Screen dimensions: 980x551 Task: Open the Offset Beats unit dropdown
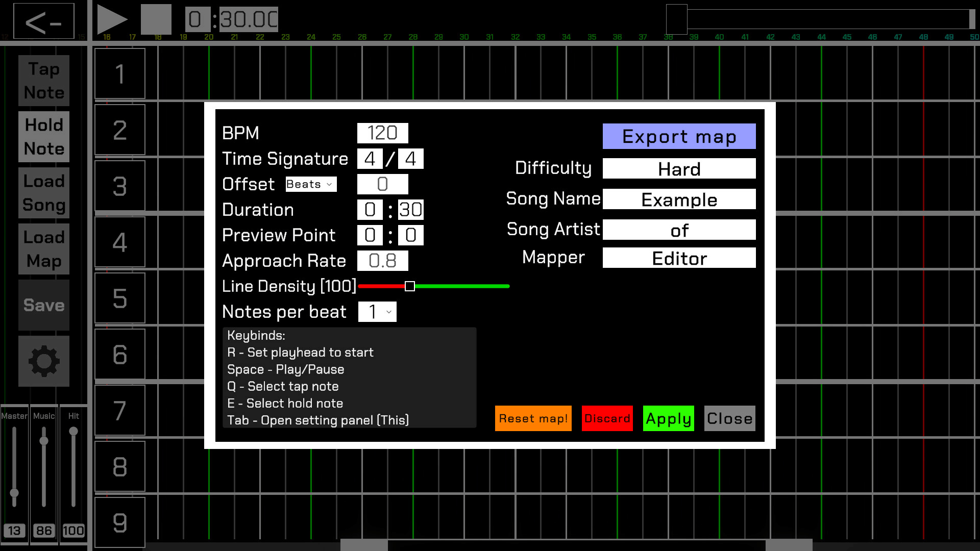coord(311,184)
